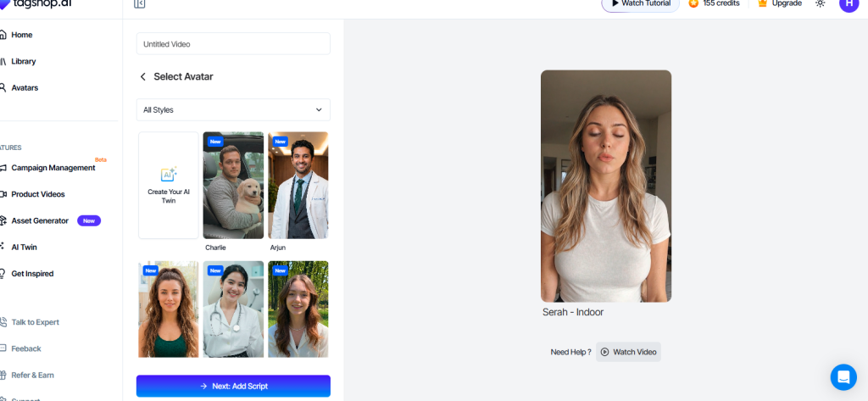
Task: Click the Serah - Indoor caption
Action: click(x=573, y=312)
